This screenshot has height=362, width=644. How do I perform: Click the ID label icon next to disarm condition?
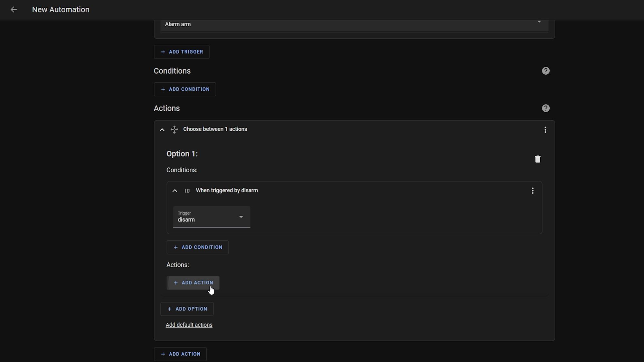[x=187, y=190]
